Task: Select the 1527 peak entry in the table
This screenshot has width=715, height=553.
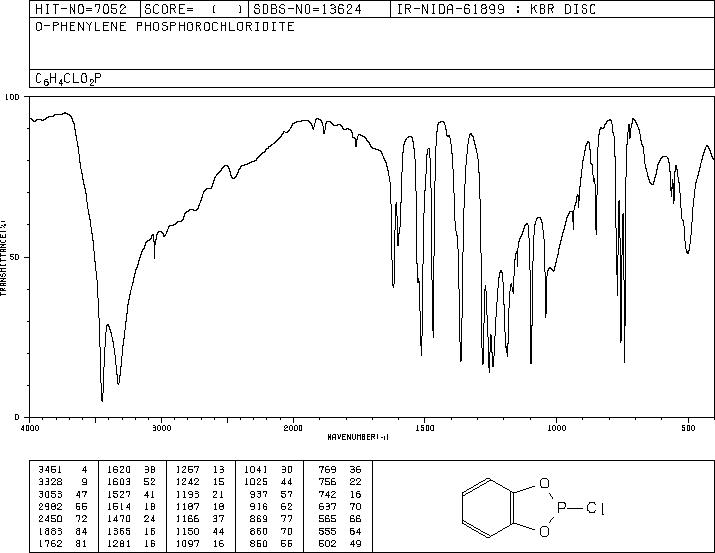Action: (x=132, y=494)
